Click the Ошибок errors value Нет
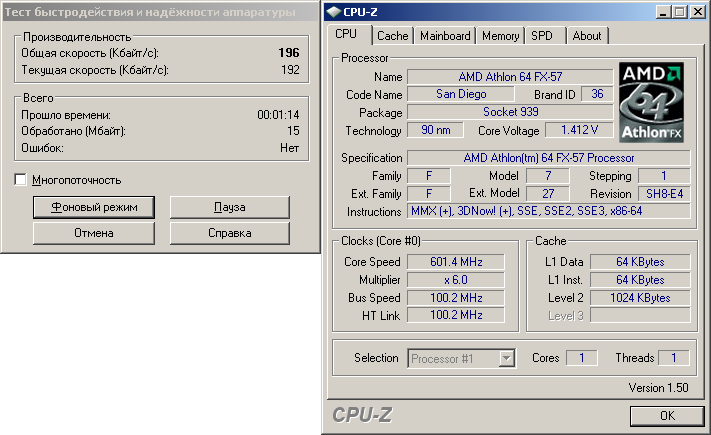Screen dimensions: 711x435 click(289, 148)
